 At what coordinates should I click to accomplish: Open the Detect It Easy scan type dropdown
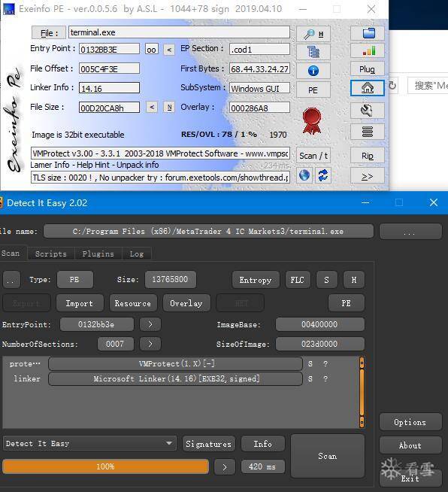tap(89, 443)
